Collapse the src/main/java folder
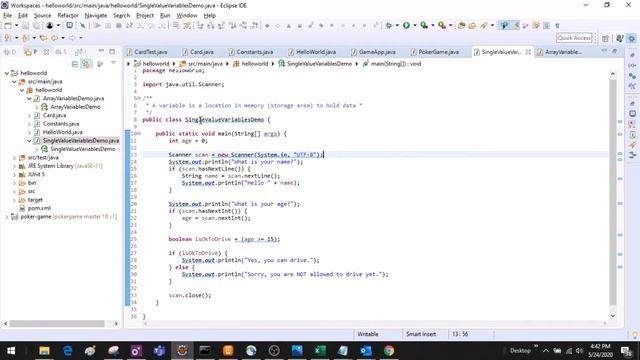The height and width of the screenshot is (360, 640). [x=14, y=82]
